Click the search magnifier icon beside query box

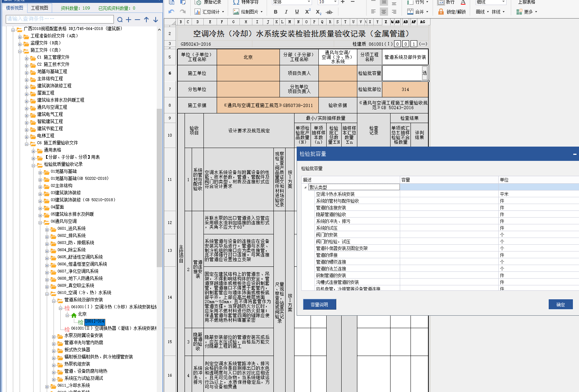coord(120,20)
